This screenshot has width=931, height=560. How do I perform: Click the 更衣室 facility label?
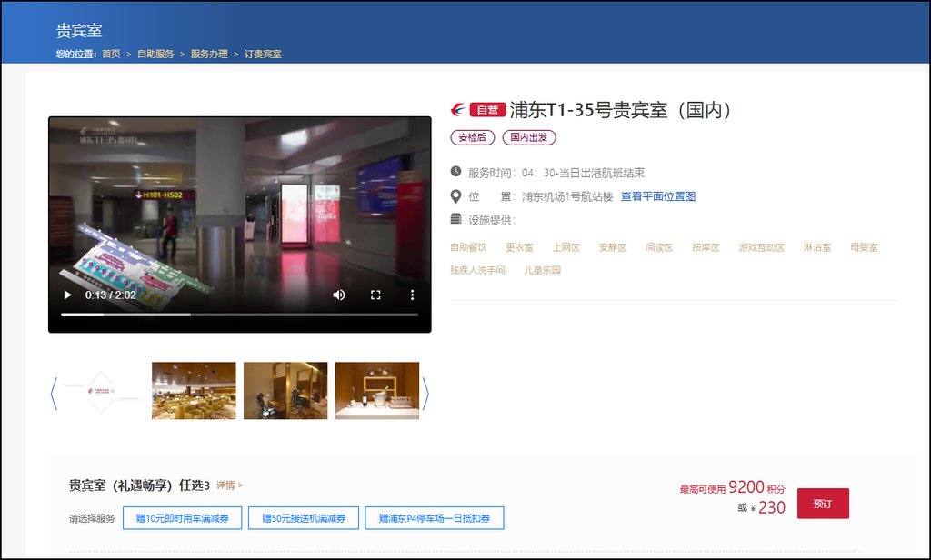(x=519, y=247)
